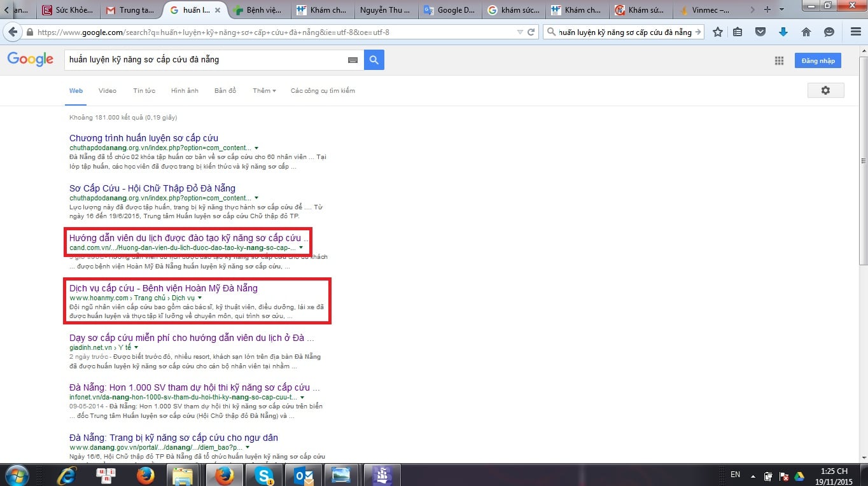Go to the Firefox home page
The width and height of the screenshot is (868, 486).
[x=806, y=32]
